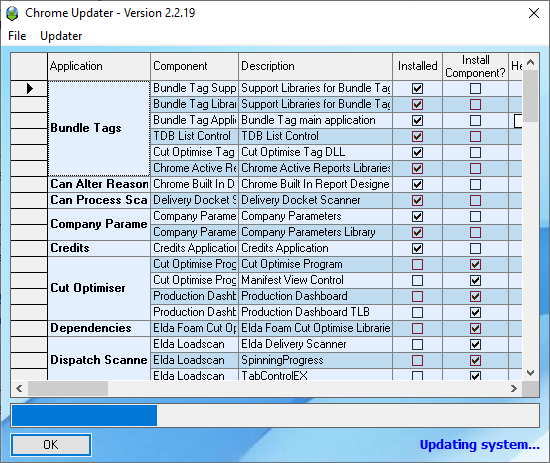550x463 pixels.
Task: Select the Bundle Tags application cell
Action: point(99,128)
